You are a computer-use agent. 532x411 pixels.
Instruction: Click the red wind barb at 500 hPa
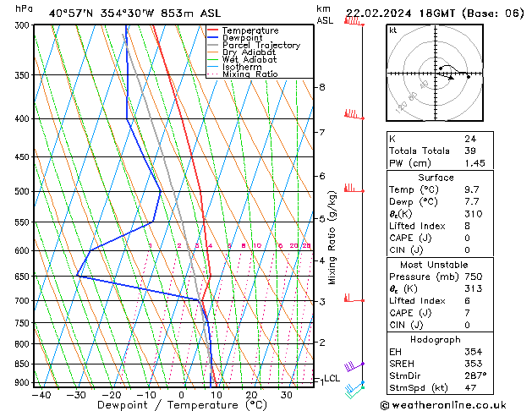pyautogui.click(x=354, y=188)
